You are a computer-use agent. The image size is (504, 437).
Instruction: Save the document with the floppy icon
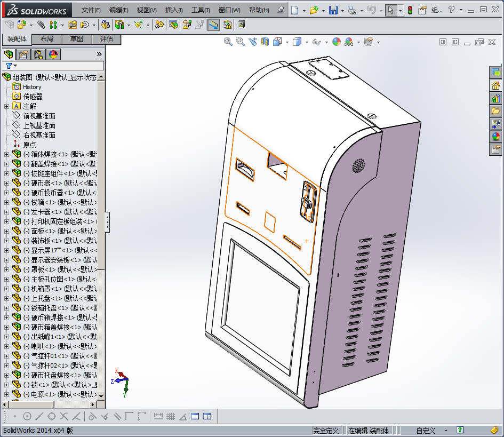[x=333, y=10]
